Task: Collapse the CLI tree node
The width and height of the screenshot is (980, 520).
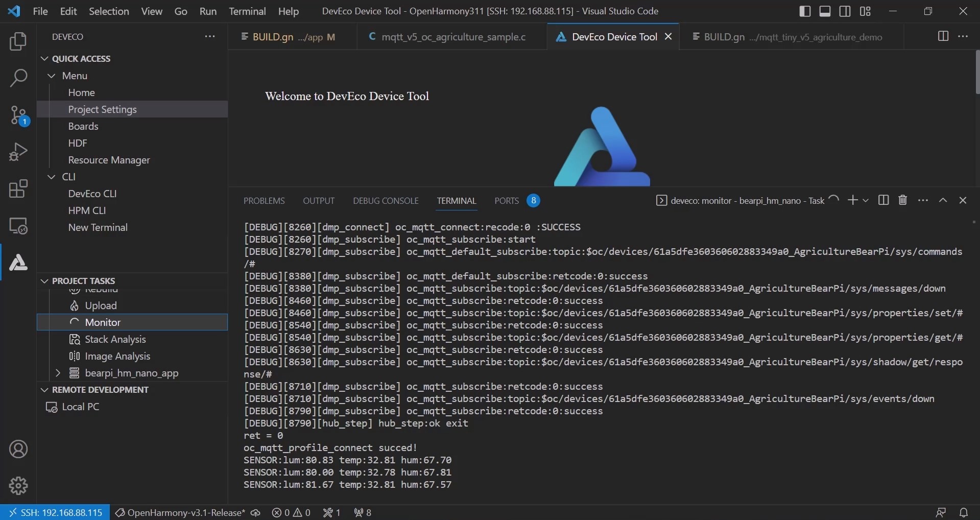Action: (51, 177)
